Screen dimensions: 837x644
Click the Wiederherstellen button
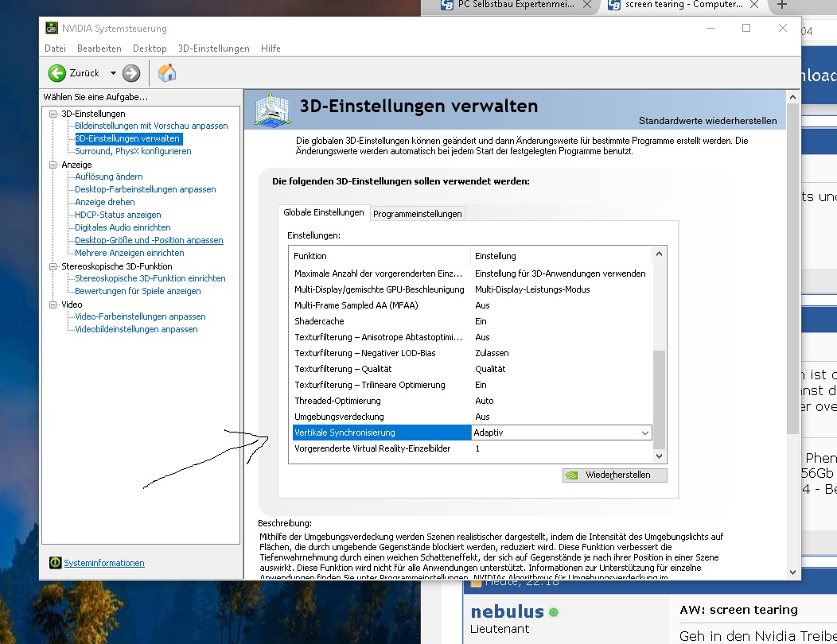(614, 475)
